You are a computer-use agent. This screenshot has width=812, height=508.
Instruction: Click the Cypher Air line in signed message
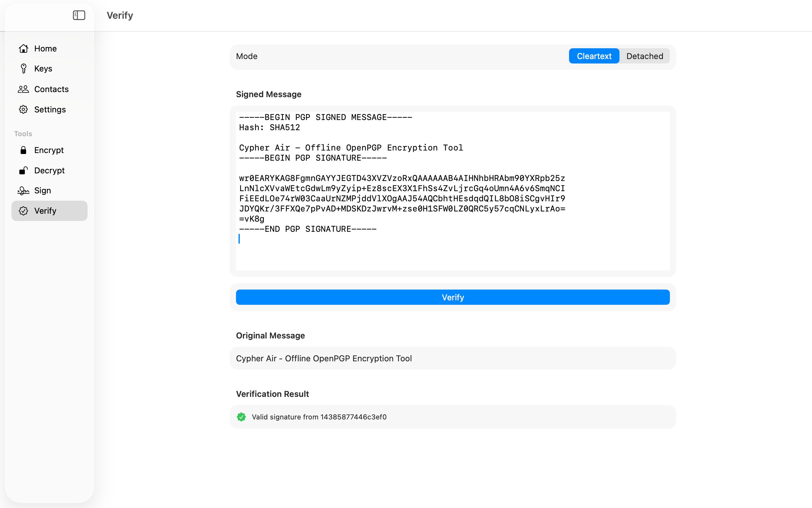click(351, 148)
